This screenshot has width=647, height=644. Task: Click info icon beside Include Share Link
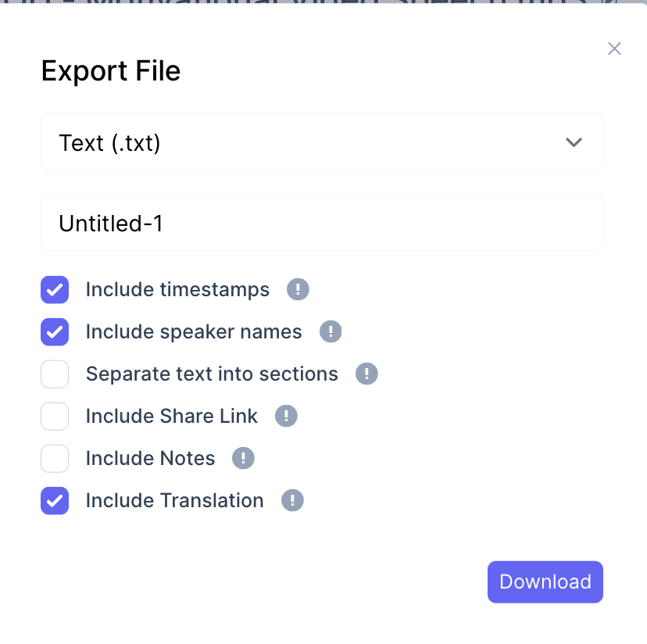pyautogui.click(x=286, y=417)
